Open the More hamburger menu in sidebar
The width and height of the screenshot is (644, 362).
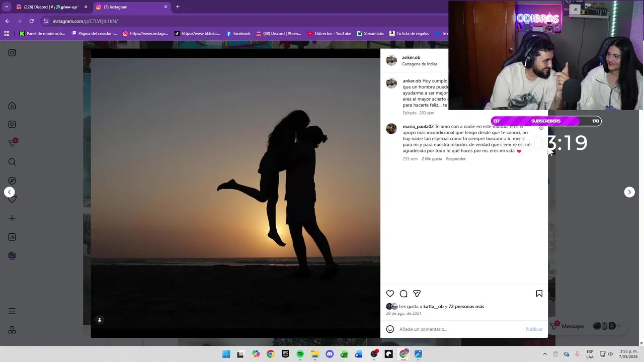(x=12, y=311)
